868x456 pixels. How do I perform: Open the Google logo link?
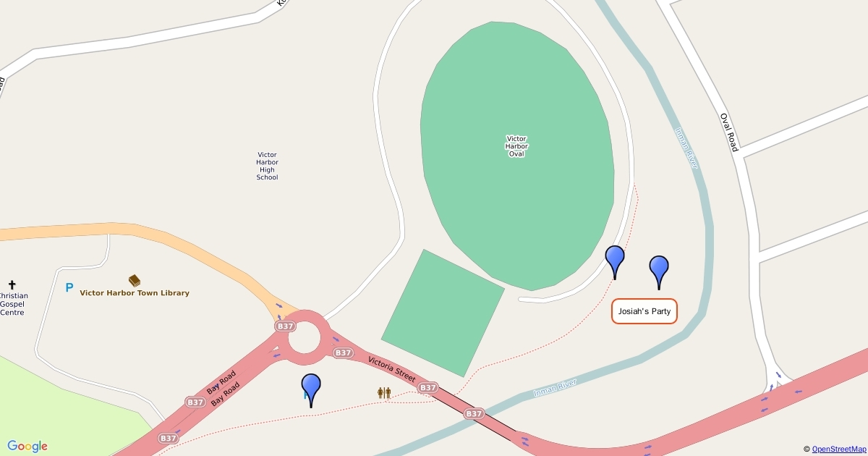click(x=27, y=447)
